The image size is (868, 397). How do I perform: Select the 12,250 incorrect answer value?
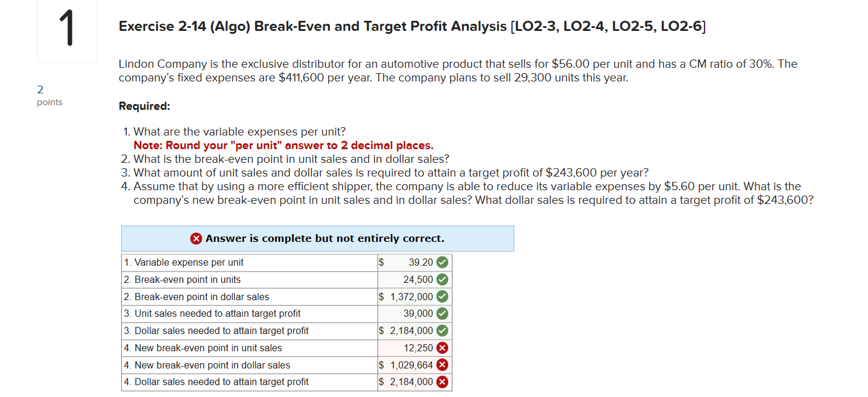(416, 348)
